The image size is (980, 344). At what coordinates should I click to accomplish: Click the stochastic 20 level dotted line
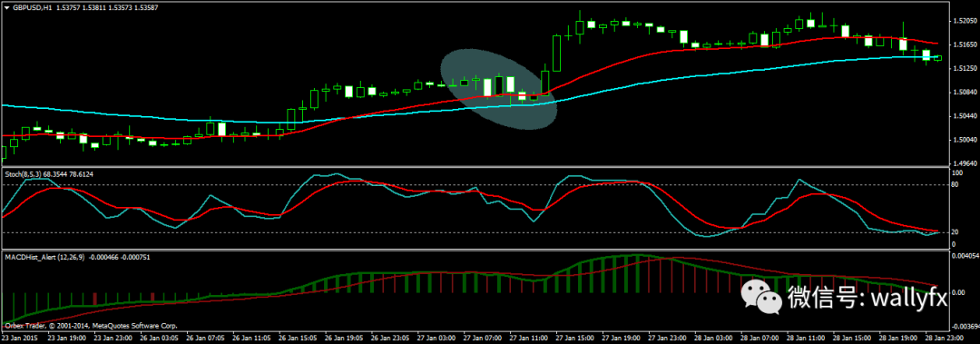point(475,232)
